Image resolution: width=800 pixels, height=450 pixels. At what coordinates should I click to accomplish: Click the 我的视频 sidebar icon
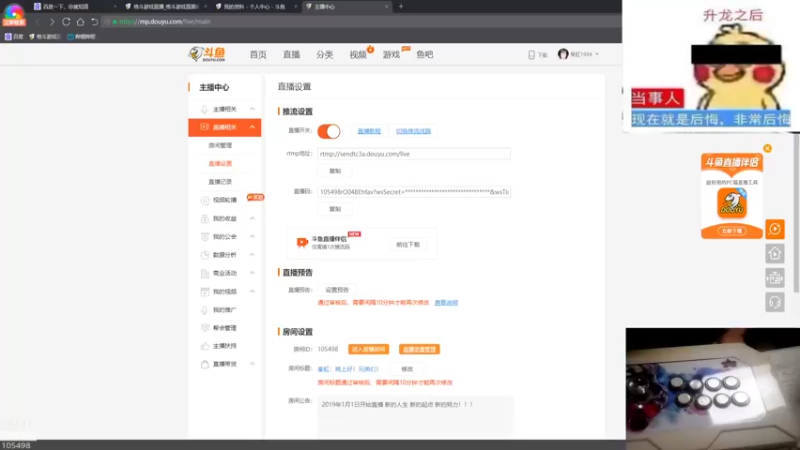(205, 292)
